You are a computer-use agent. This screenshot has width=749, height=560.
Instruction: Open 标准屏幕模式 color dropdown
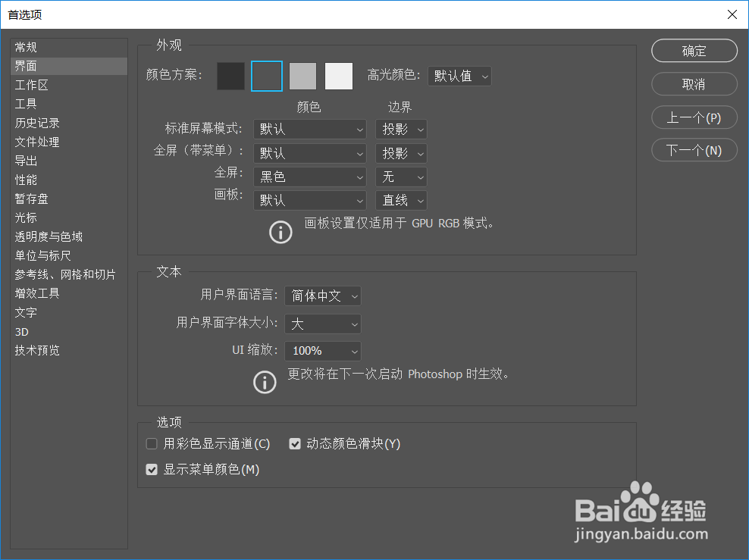click(x=309, y=130)
